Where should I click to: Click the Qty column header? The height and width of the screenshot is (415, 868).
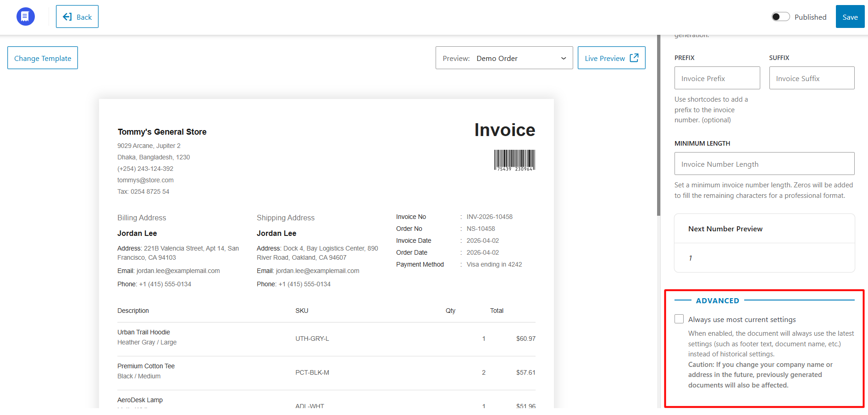click(451, 311)
